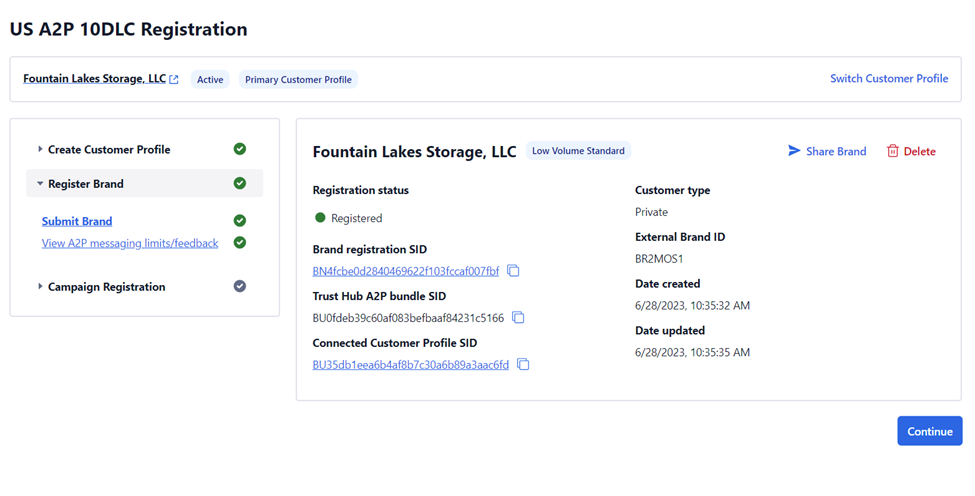The width and height of the screenshot is (975, 496).
Task: Copy the Connected Customer Profile SID
Action: (x=523, y=364)
